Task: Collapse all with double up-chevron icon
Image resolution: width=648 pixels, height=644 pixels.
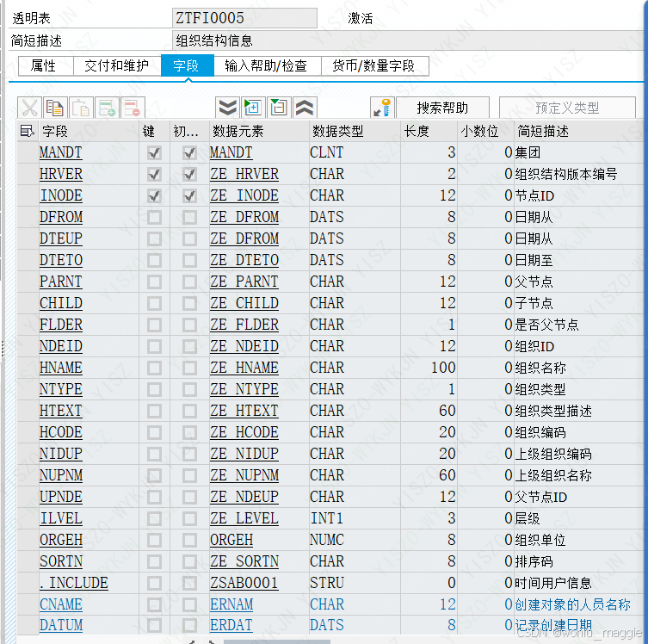Action: pyautogui.click(x=305, y=108)
